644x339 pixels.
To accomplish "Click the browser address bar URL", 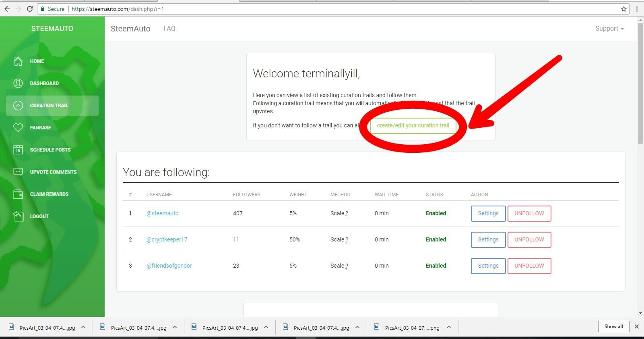I will click(x=118, y=9).
